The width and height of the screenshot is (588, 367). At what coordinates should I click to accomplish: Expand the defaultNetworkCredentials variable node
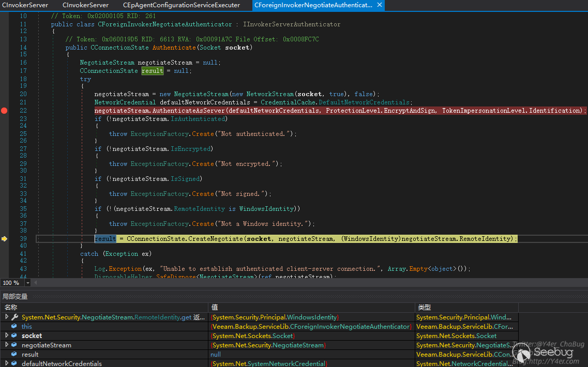point(7,364)
